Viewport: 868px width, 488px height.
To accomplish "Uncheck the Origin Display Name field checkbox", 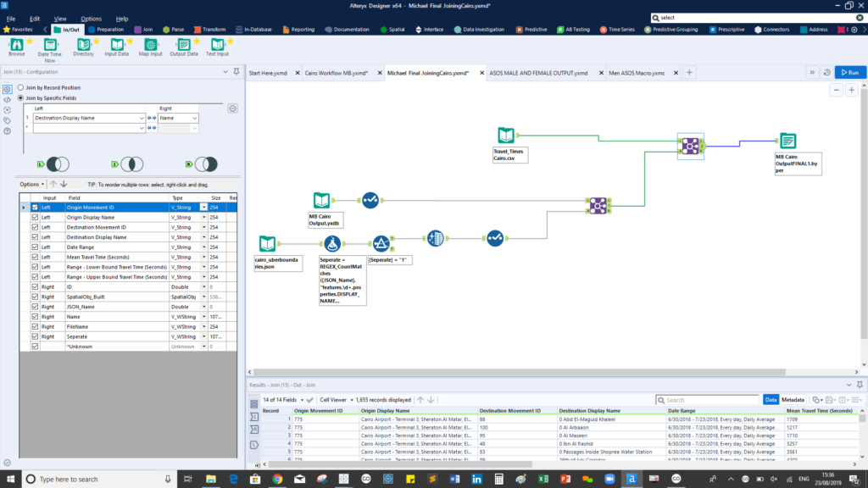I will point(35,217).
